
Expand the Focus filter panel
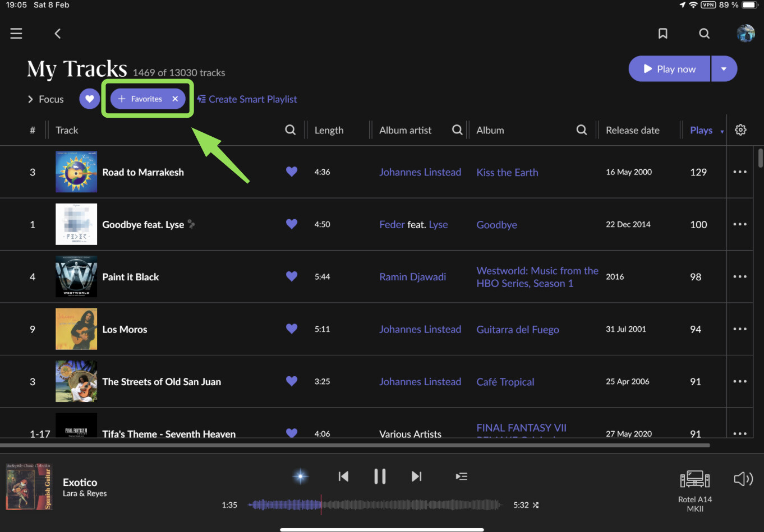click(x=45, y=99)
